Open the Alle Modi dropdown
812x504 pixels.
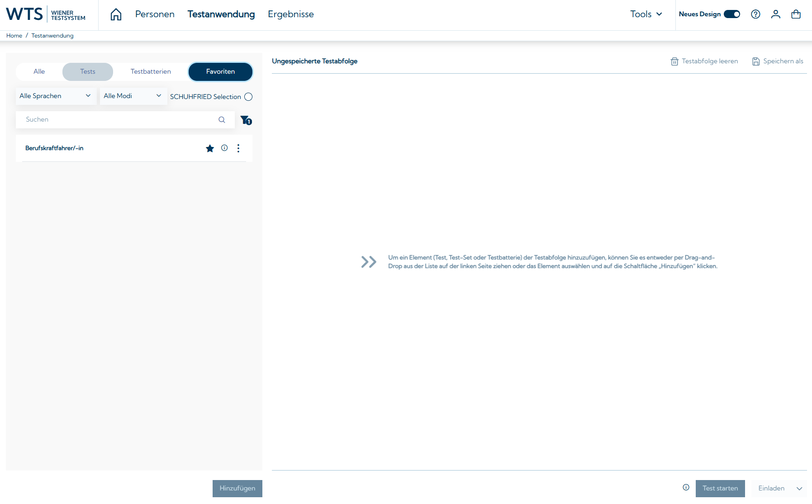[x=133, y=96]
